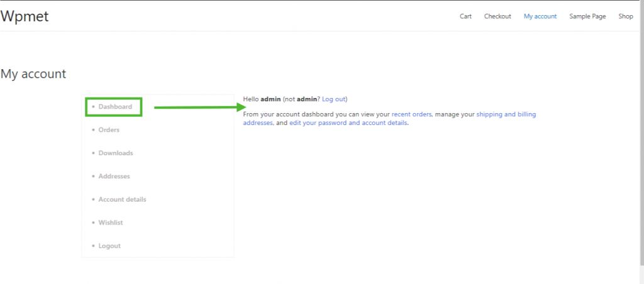Open edit your password and account details link
Viewport: 644px width, 284px height.
tap(348, 123)
